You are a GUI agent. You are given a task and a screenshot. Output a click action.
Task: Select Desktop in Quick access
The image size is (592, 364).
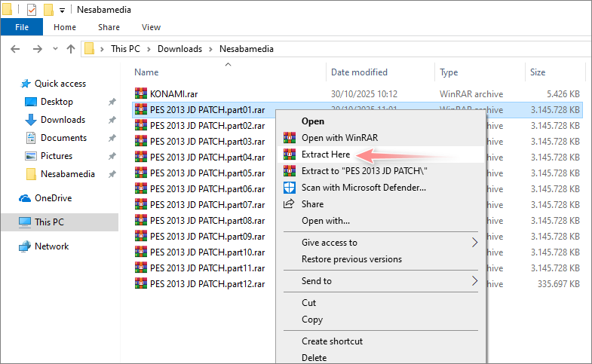57,102
